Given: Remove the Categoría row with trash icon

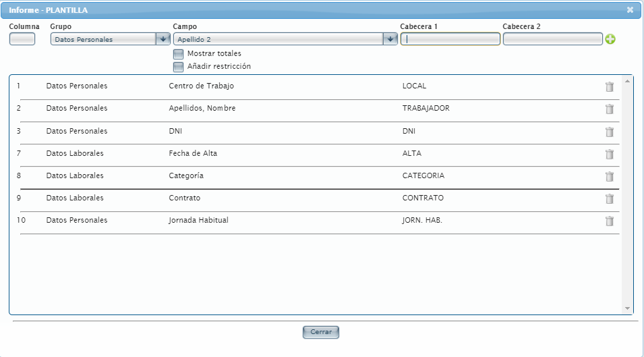Looking at the screenshot, I should (609, 176).
